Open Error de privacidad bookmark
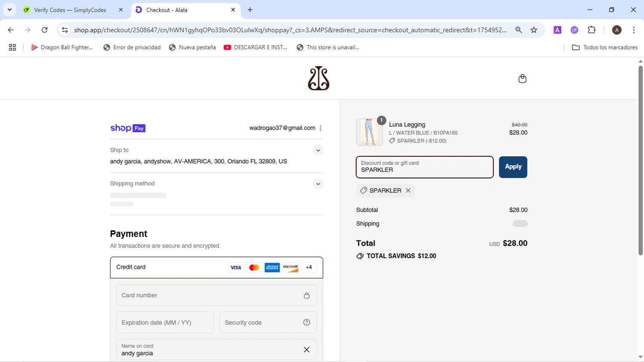 tap(132, 48)
